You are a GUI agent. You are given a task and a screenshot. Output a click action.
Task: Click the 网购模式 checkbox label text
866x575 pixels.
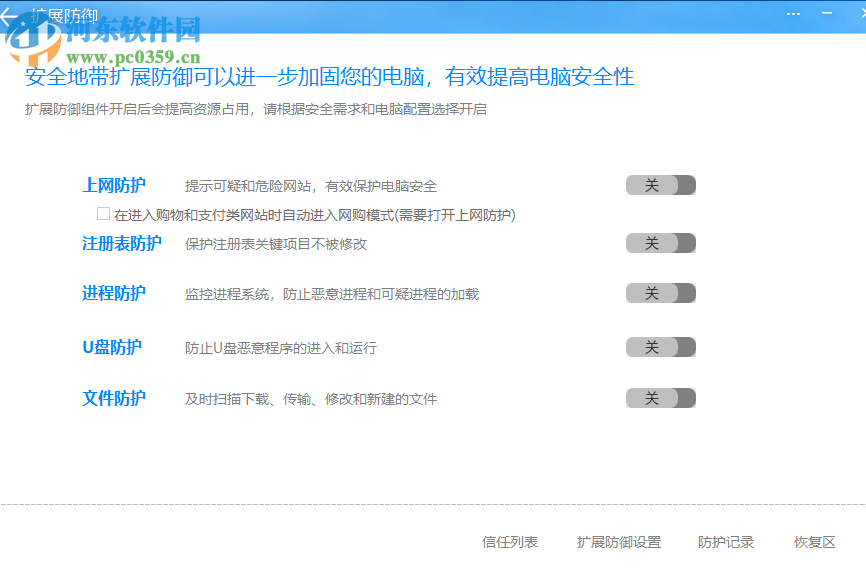coord(315,215)
